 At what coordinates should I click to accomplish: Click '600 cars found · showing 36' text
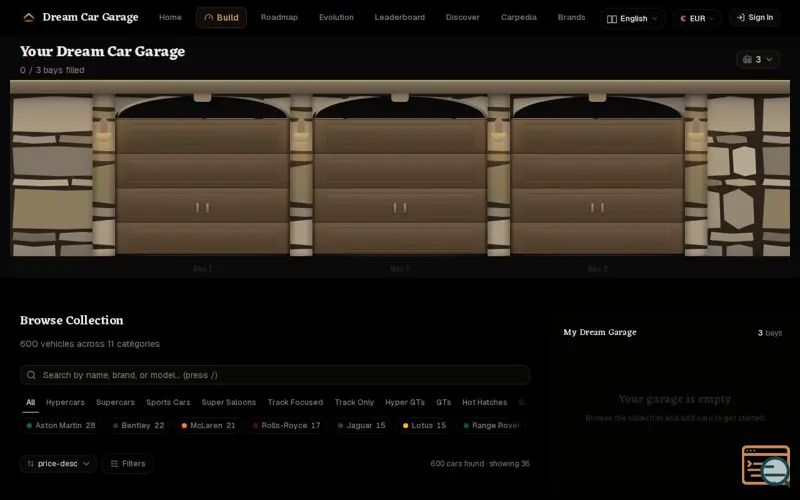pyautogui.click(x=480, y=464)
